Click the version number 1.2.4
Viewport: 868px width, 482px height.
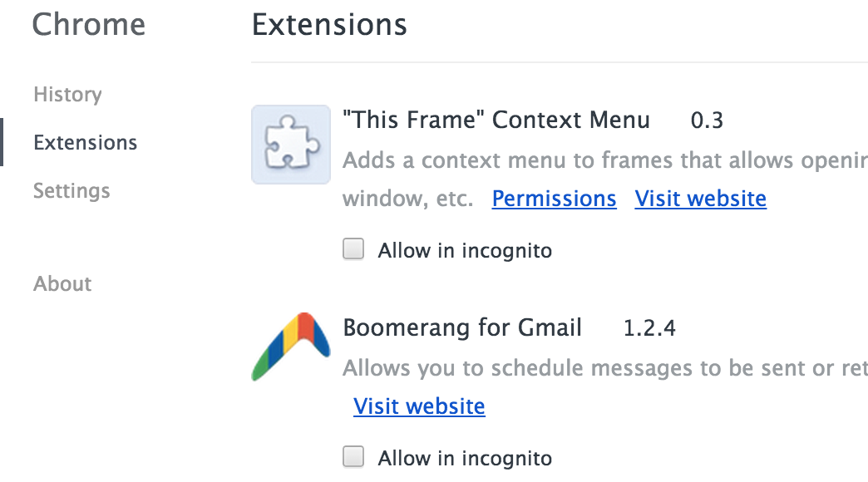coord(649,327)
